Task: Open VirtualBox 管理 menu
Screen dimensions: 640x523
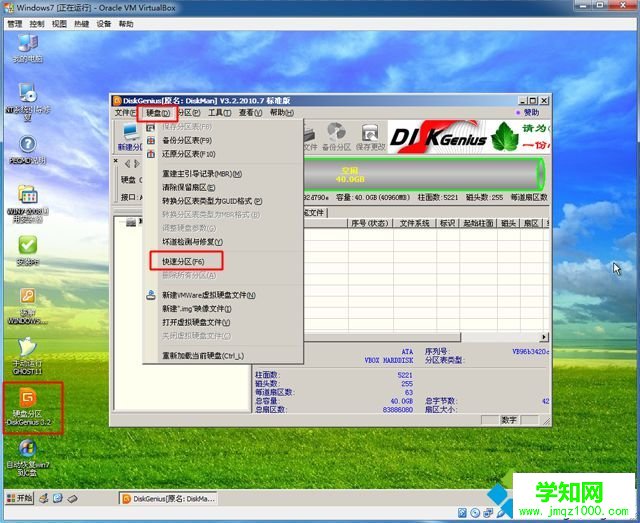Action: point(15,24)
